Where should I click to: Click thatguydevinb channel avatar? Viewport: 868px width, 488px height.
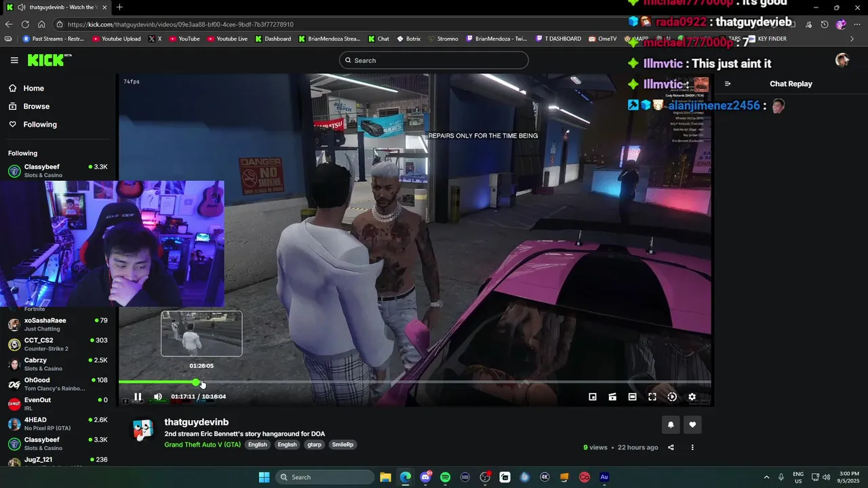(x=143, y=430)
